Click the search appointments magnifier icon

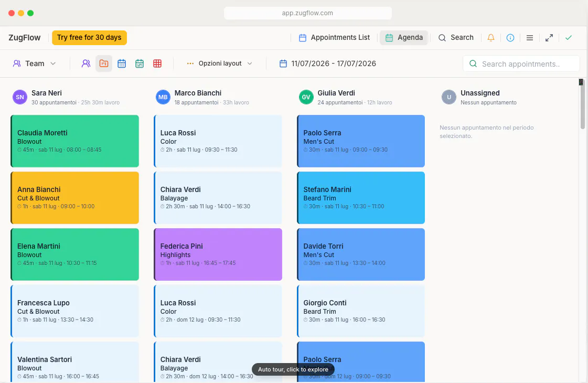(473, 64)
